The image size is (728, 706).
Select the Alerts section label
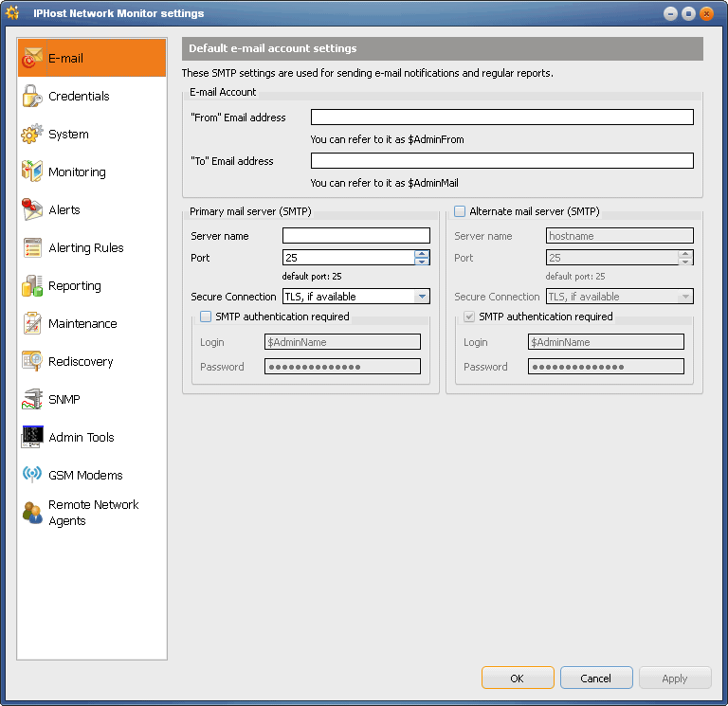[x=64, y=209]
